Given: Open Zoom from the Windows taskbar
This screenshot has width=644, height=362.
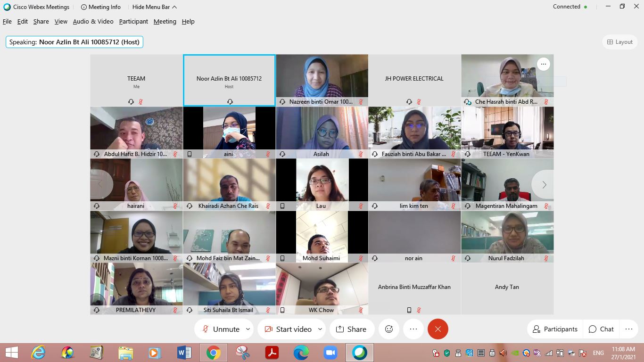Looking at the screenshot, I should click(330, 353).
